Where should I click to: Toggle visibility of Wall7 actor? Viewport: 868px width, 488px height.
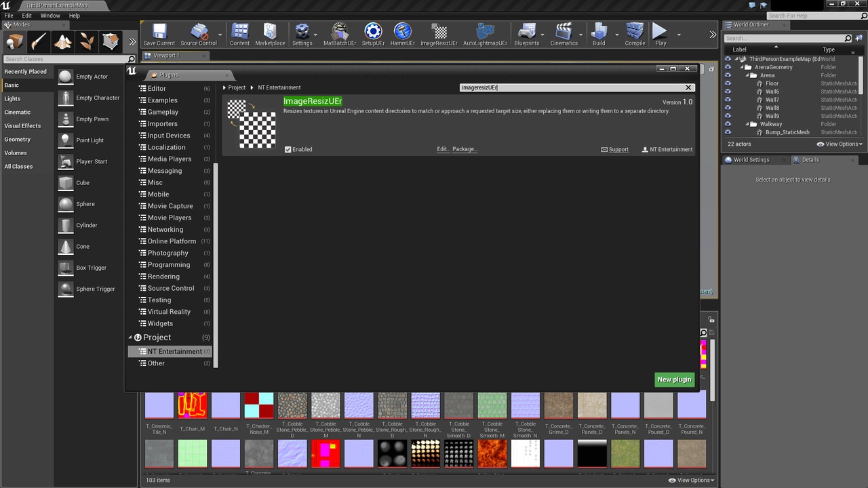728,100
